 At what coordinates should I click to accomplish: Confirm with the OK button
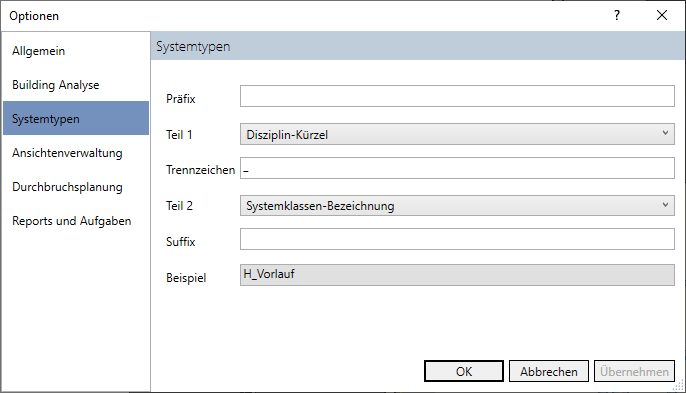click(464, 371)
